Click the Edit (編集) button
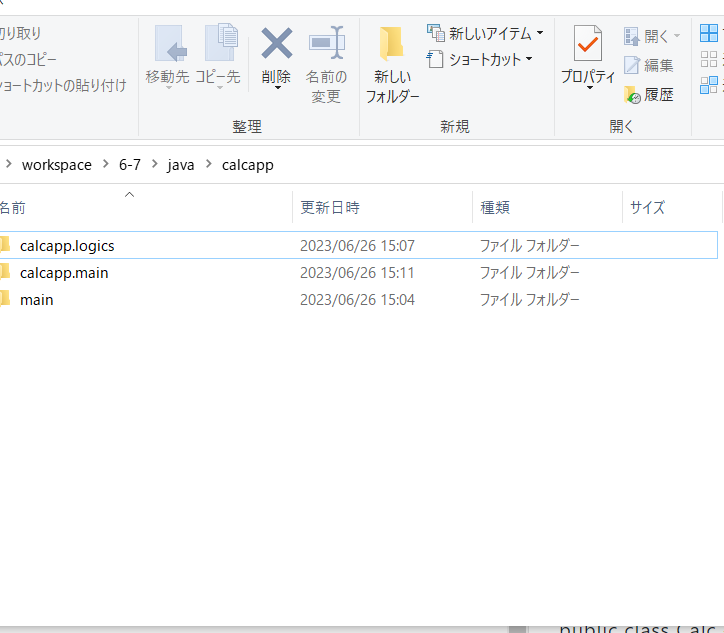The width and height of the screenshot is (724, 633). click(x=649, y=65)
